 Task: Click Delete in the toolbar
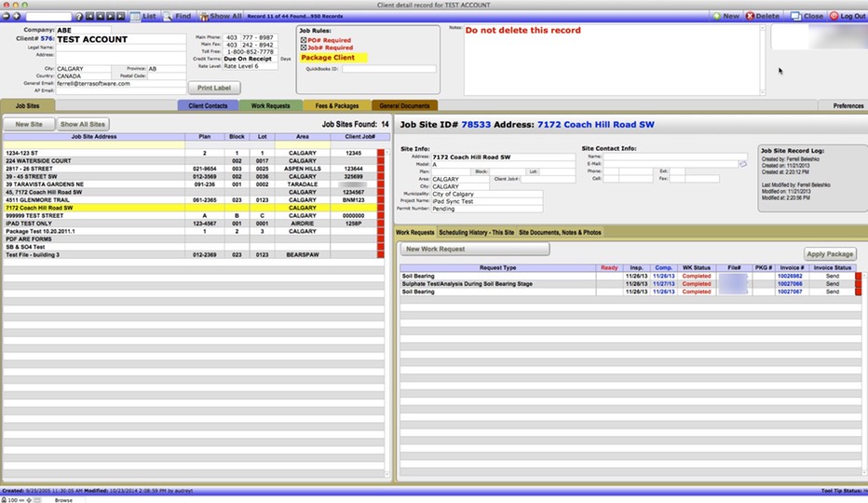763,16
